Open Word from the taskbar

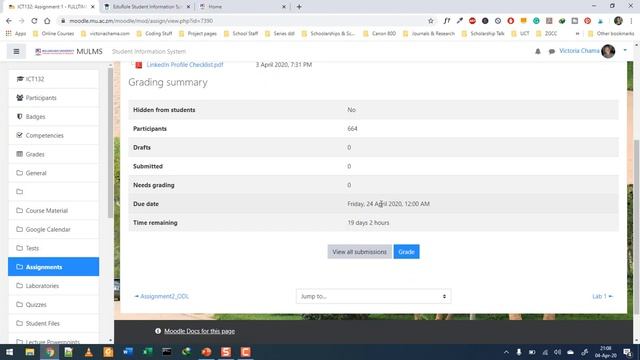point(128,352)
